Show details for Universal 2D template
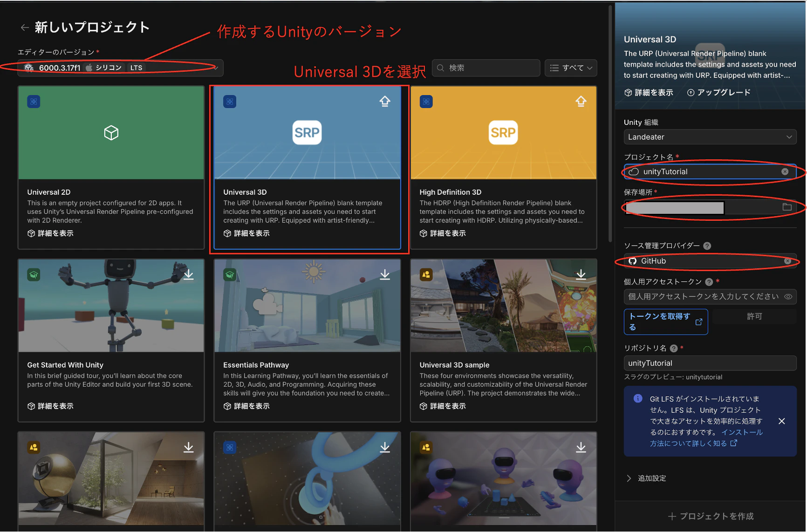 coord(50,233)
